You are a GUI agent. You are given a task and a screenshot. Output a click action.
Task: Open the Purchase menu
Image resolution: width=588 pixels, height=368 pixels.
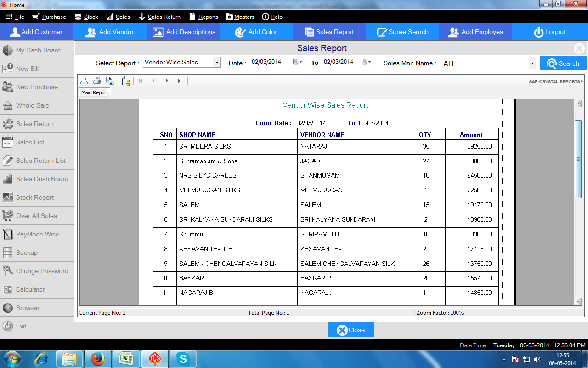tap(49, 17)
